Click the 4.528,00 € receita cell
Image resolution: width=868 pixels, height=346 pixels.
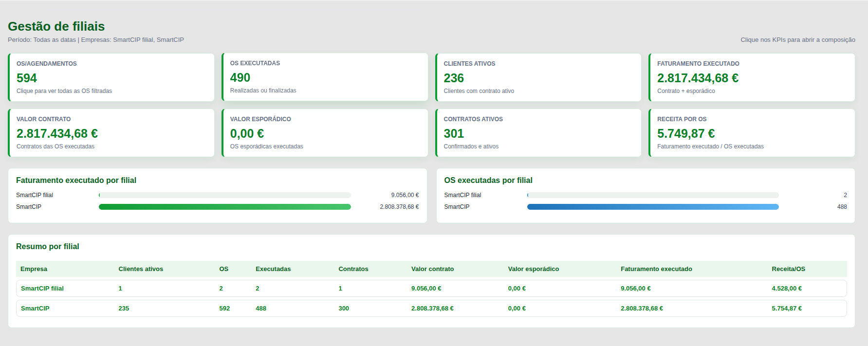click(787, 289)
